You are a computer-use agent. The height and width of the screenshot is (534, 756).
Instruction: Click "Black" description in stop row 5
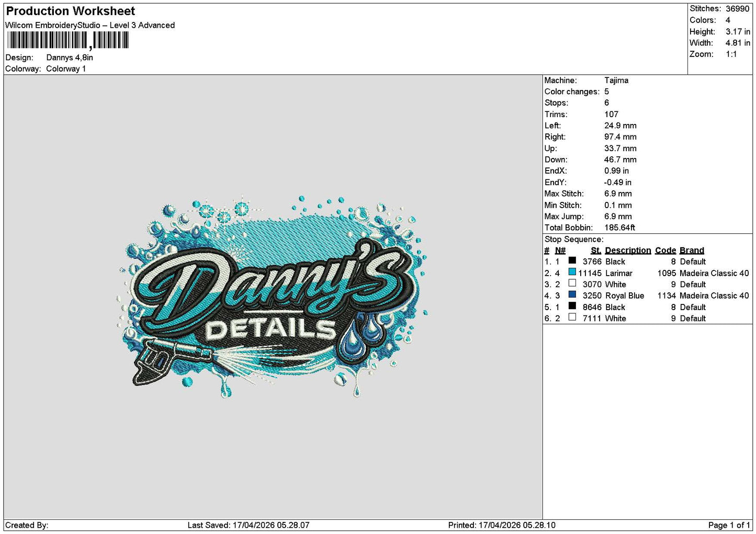615,307
